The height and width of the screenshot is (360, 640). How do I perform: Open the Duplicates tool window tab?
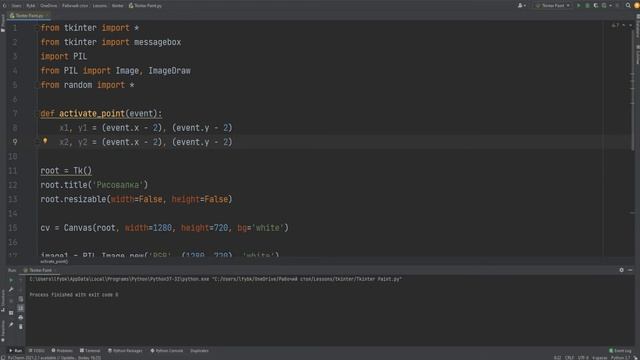[x=199, y=351]
